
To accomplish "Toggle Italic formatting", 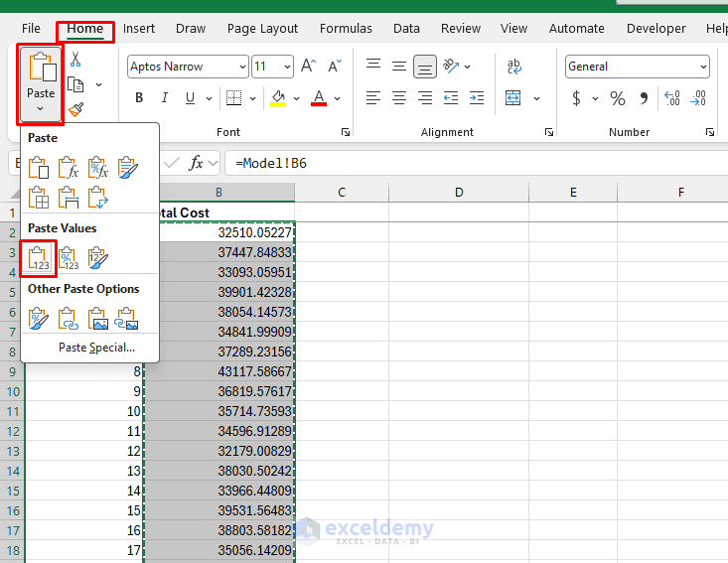I will 164,98.
